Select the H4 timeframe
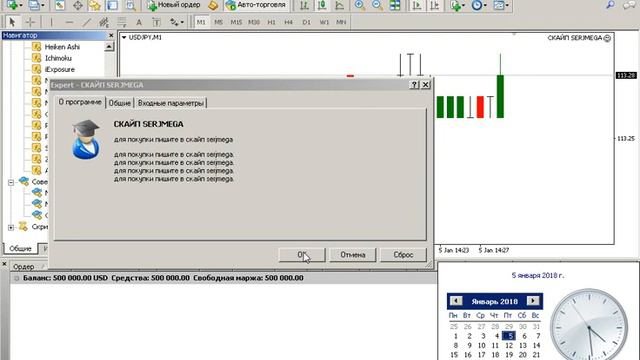This screenshot has width=640, height=360. (289, 22)
